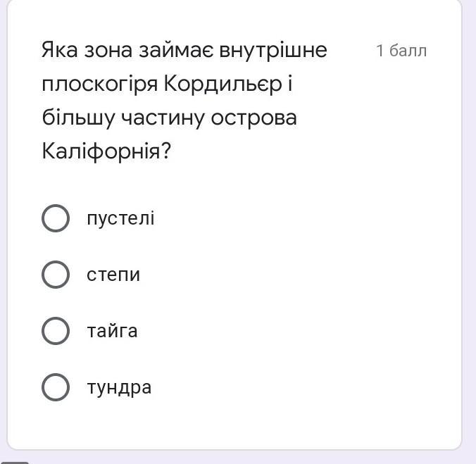Select the пустелі radio button
The height and width of the screenshot is (464, 476).
coord(56,218)
